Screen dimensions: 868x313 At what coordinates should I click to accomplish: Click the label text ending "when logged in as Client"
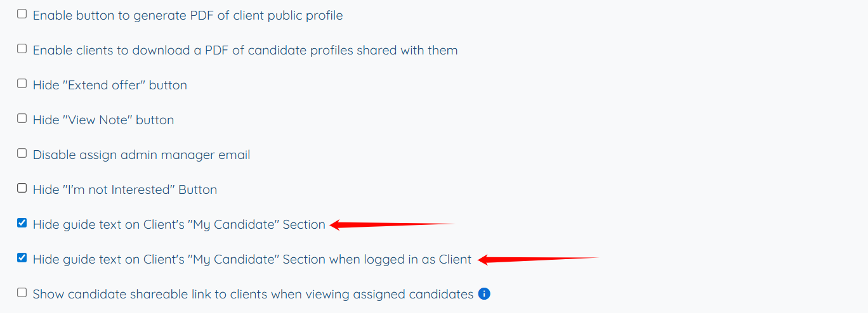[252, 259]
